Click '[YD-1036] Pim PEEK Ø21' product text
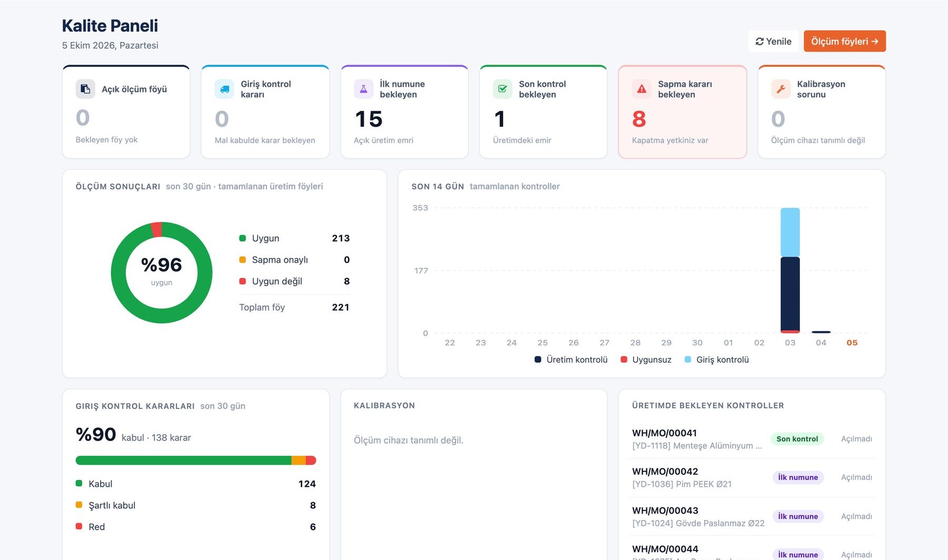The height and width of the screenshot is (560, 948). [x=682, y=484]
